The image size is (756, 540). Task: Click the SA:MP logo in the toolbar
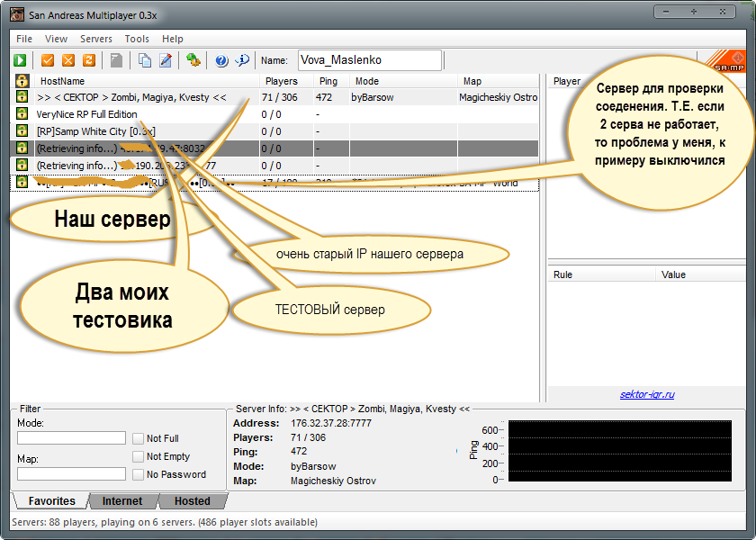click(725, 62)
